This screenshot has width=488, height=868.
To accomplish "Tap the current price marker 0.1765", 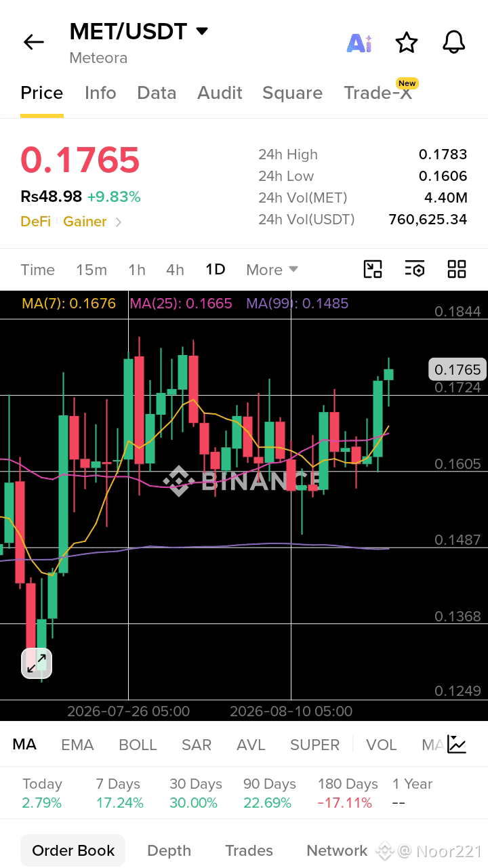I will coord(457,369).
